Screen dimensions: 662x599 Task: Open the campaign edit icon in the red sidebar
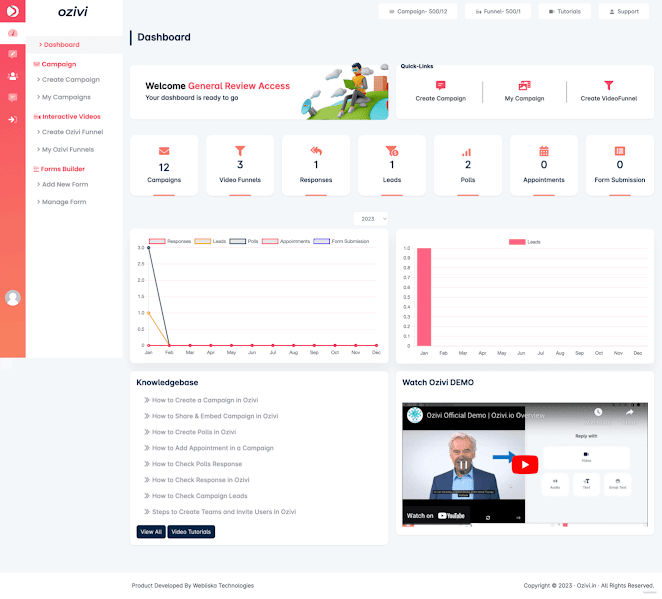(13, 54)
